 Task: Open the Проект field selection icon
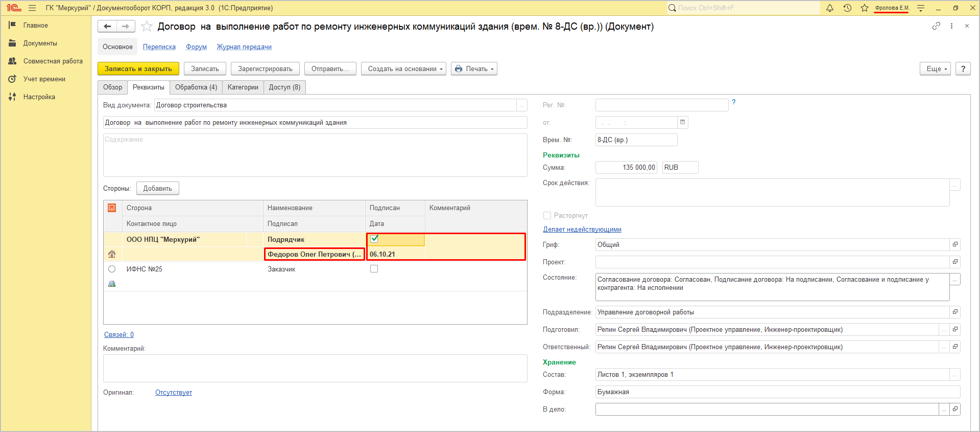[955, 262]
